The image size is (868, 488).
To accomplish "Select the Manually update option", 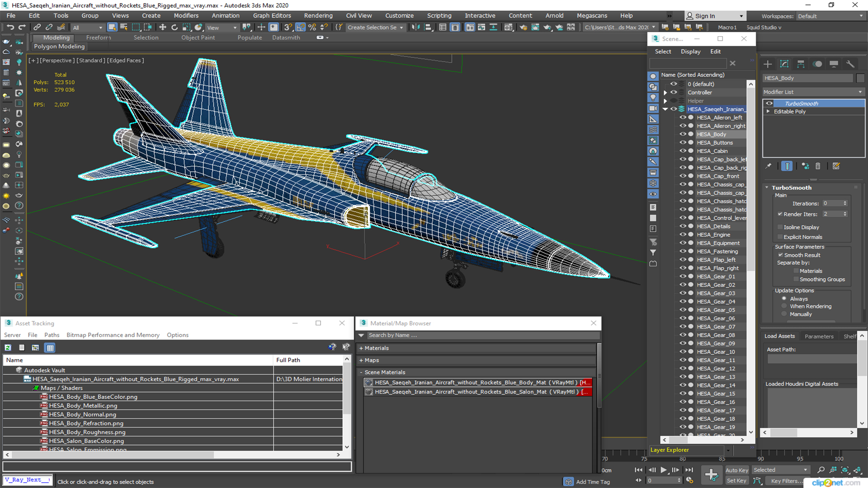I will pos(784,314).
